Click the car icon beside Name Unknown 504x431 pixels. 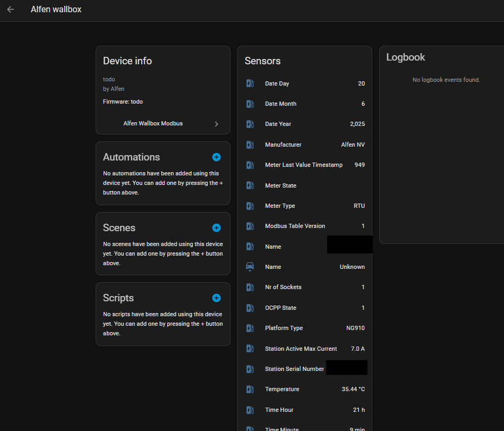(250, 267)
